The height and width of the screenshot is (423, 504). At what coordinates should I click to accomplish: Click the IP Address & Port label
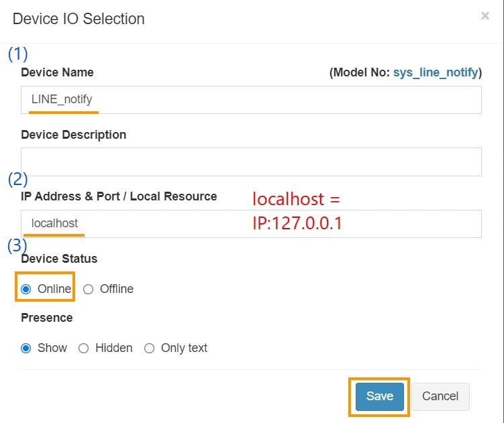[x=119, y=196]
